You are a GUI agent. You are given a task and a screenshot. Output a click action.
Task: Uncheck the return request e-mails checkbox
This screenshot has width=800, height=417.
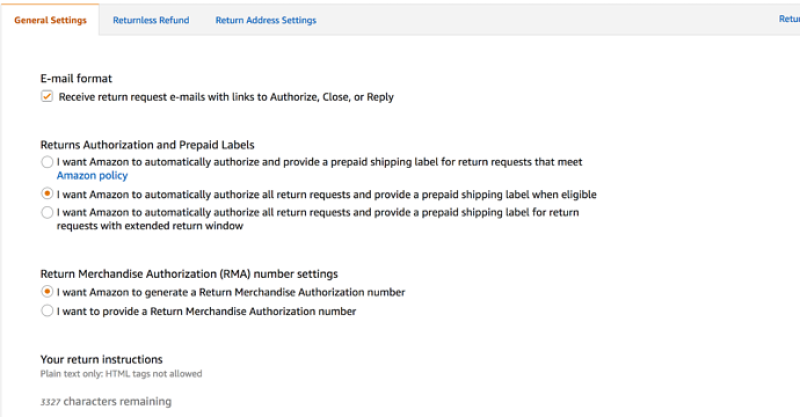click(47, 96)
